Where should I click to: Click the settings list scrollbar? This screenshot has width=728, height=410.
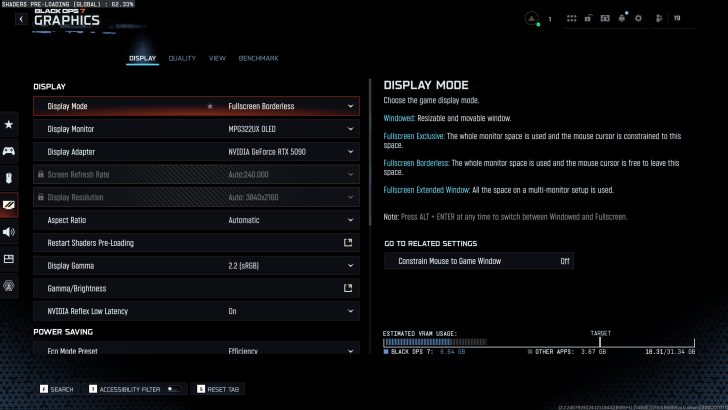point(370,152)
